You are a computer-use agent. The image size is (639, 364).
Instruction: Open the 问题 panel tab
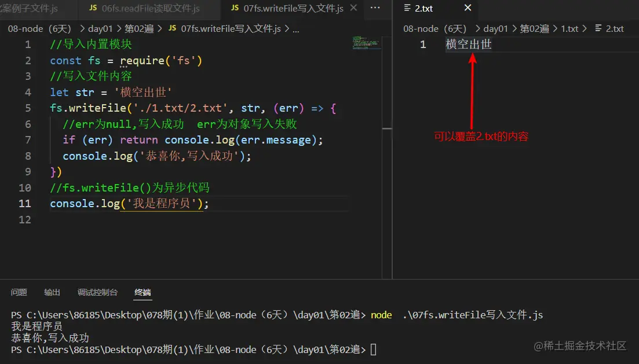click(19, 292)
